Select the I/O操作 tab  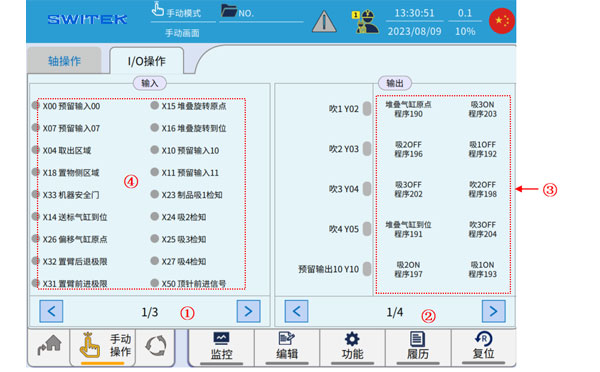[147, 61]
